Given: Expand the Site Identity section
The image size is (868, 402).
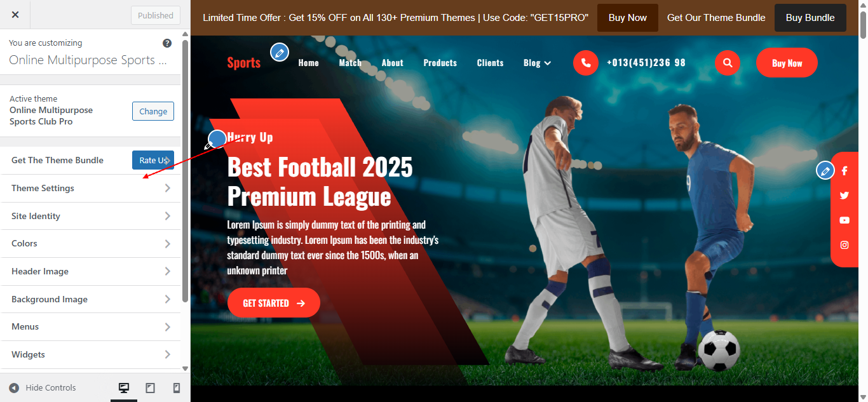Looking at the screenshot, I should (x=90, y=216).
